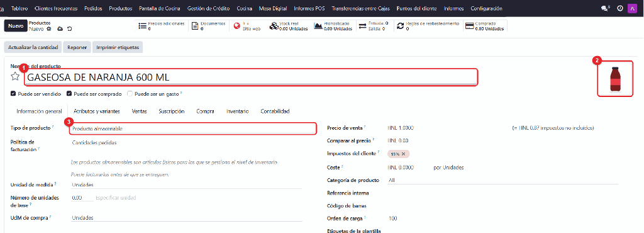Screen dimensions: 644x233
Task: Open Entrada/Salida transfers smart button
Action: coord(374,26)
